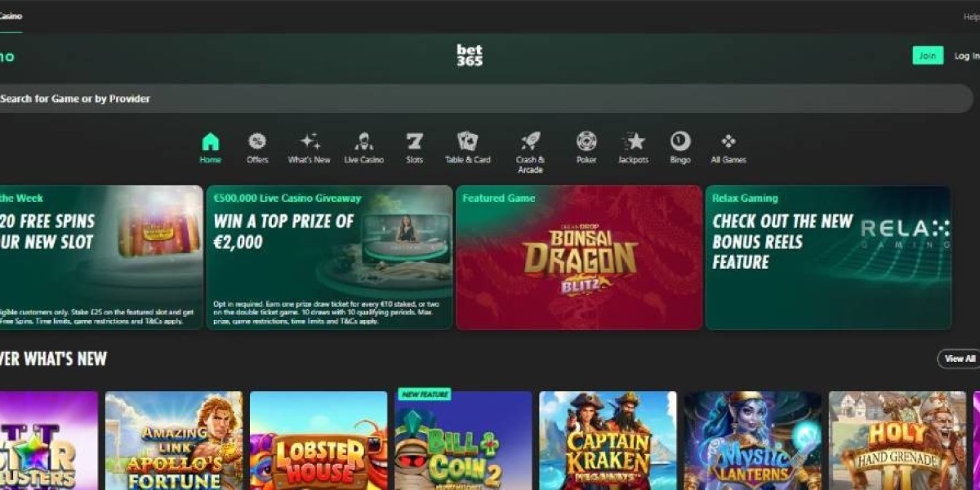Select the Crash & Arcade rocket icon

[530, 141]
